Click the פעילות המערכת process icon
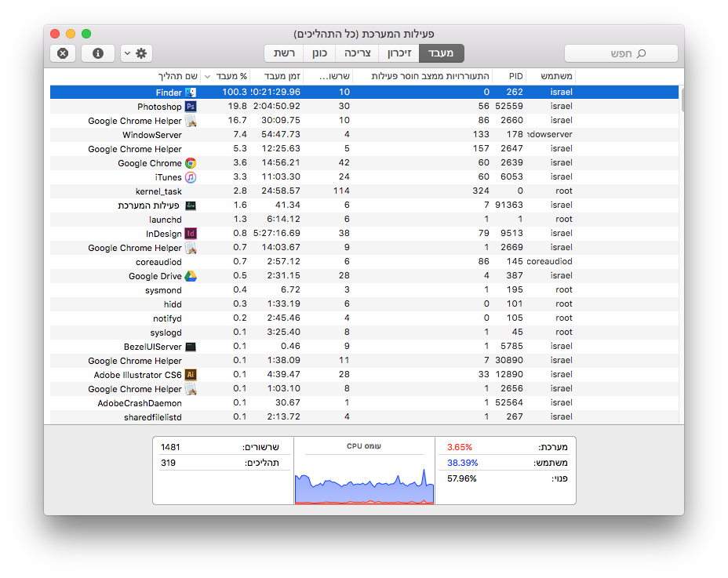728x578 pixels. [x=191, y=205]
